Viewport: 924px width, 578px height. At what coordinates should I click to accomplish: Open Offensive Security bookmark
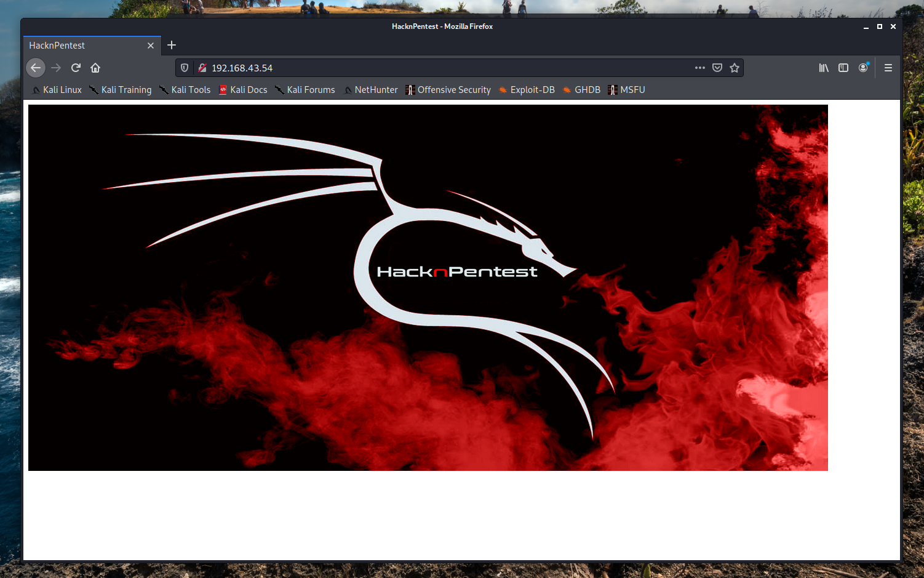448,90
